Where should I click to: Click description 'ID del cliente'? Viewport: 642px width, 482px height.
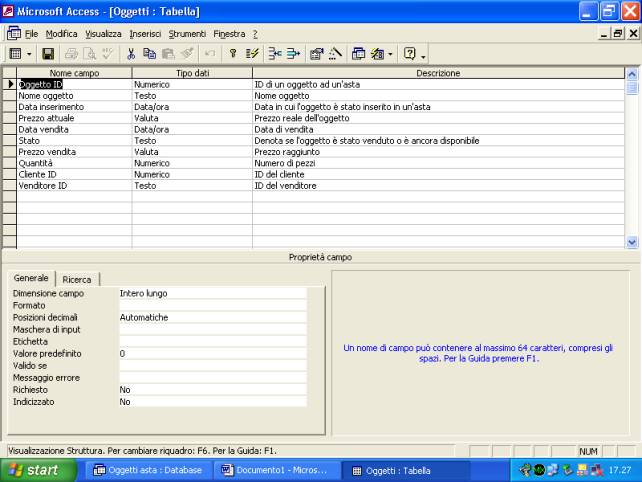pos(279,174)
